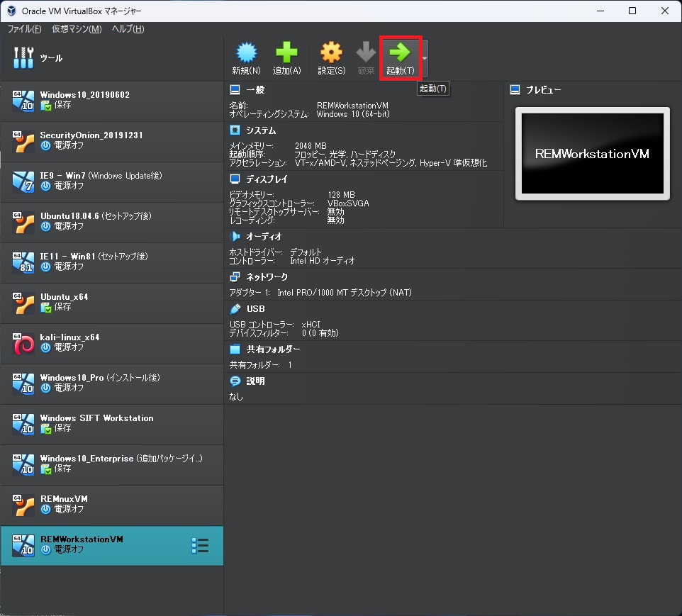Click the 説明 speech bubble icon

click(235, 381)
